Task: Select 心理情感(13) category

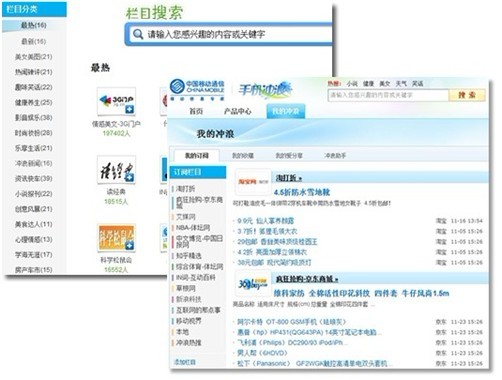Action: coord(34,239)
